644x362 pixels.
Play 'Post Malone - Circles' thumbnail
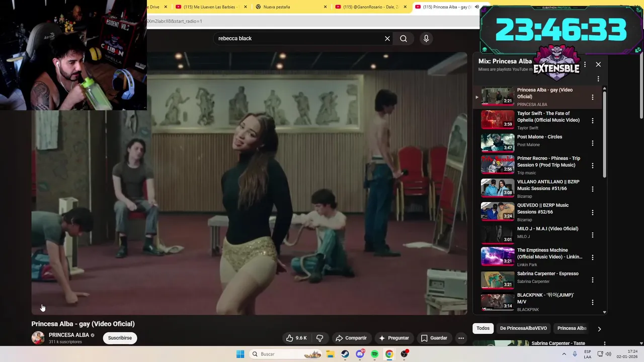498,142
